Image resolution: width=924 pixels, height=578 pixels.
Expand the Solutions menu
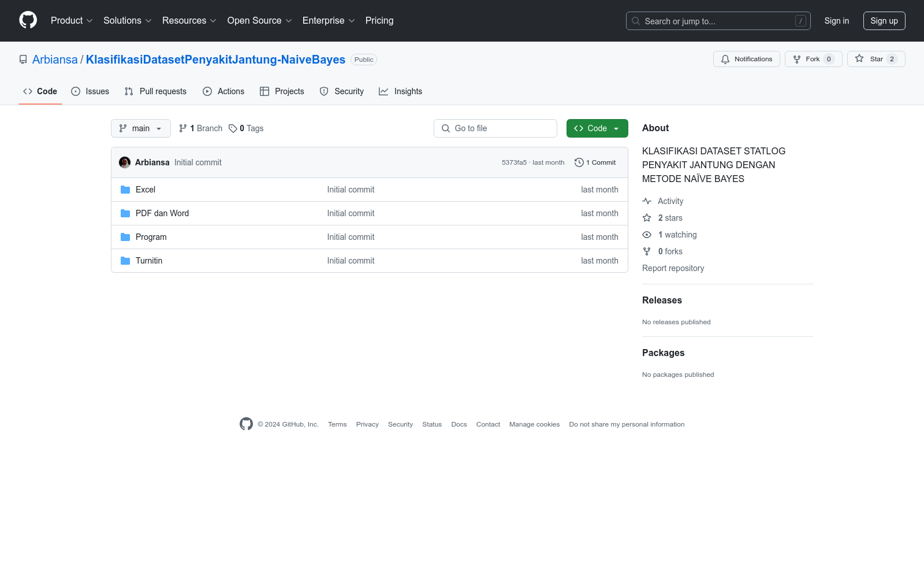click(128, 20)
